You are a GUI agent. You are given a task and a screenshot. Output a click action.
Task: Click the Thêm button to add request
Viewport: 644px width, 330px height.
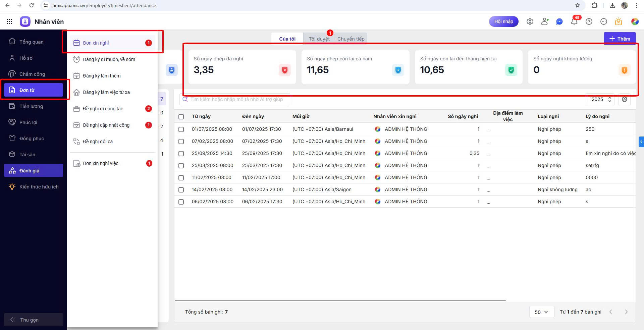click(x=619, y=39)
